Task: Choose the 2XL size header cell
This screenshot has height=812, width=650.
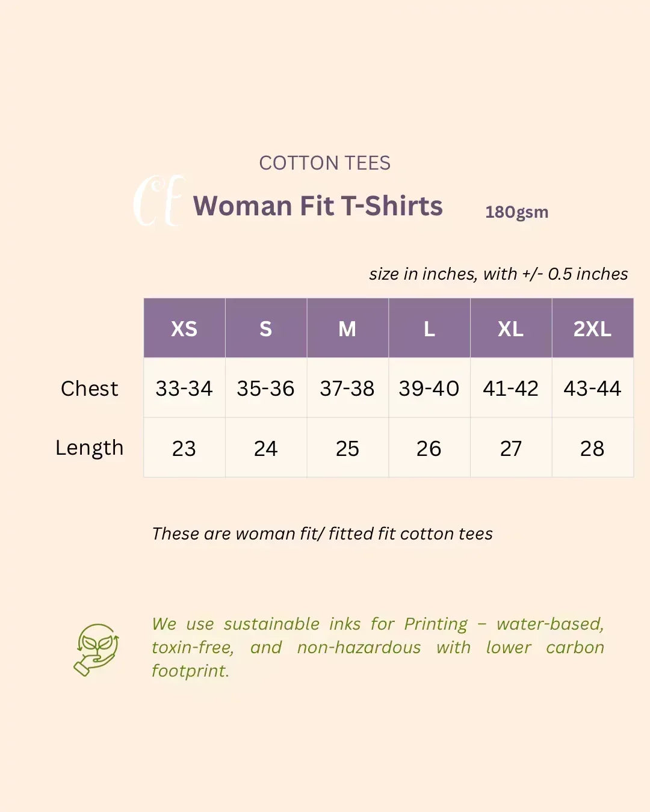Action: (x=592, y=328)
